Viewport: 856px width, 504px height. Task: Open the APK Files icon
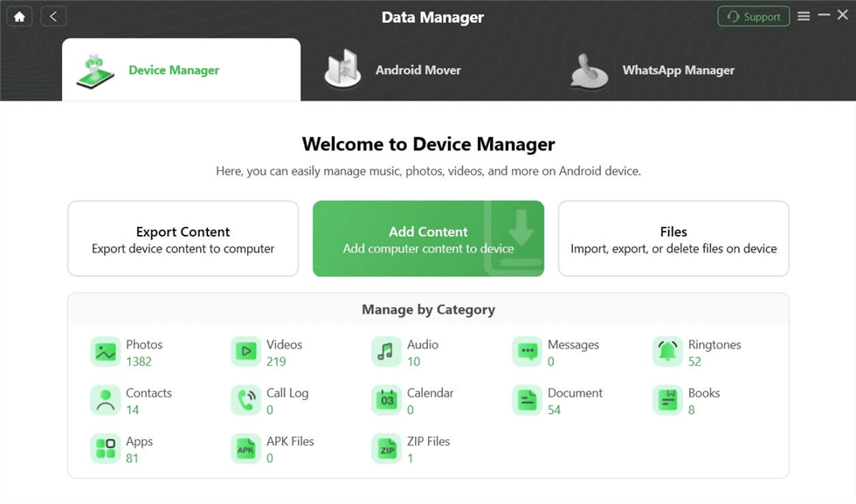pyautogui.click(x=246, y=448)
